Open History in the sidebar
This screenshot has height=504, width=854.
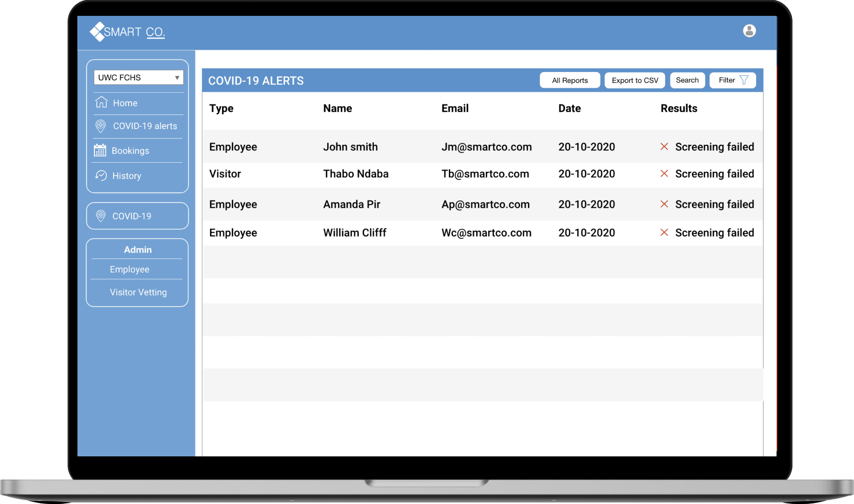click(127, 176)
